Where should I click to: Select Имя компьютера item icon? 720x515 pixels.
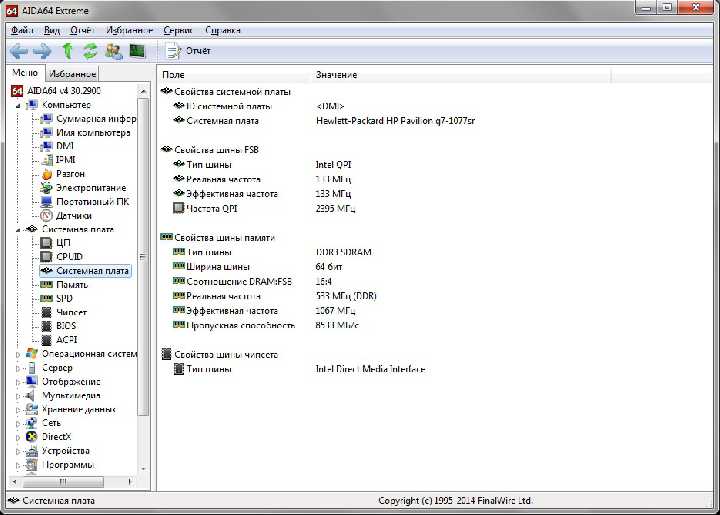click(x=46, y=133)
